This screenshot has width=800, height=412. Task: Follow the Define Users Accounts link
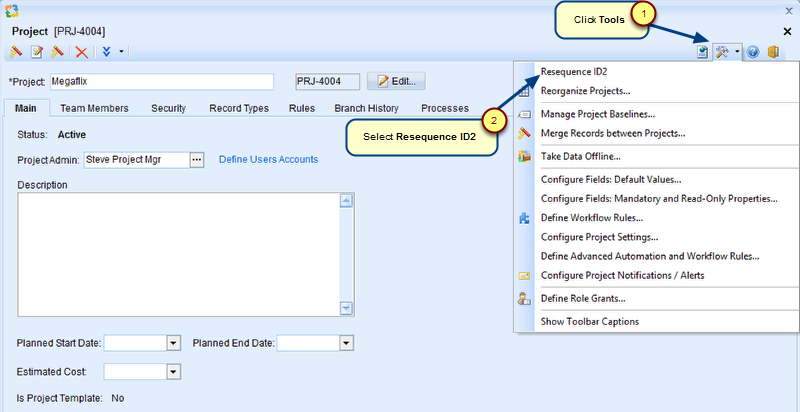268,159
